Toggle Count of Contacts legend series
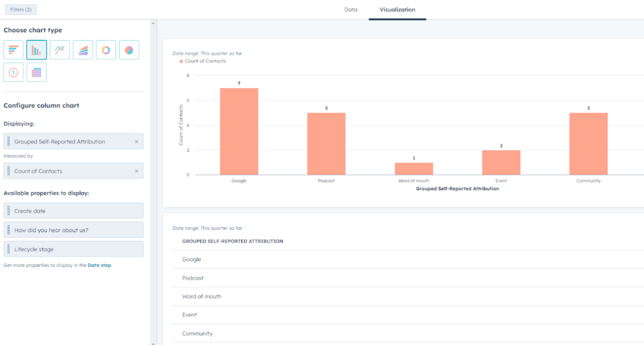This screenshot has width=644, height=345. click(202, 61)
